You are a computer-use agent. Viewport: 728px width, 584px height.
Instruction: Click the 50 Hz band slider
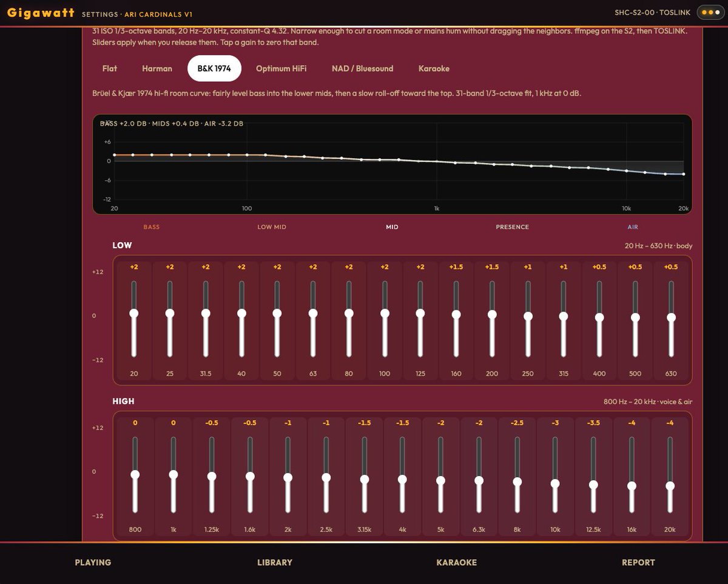coord(277,319)
